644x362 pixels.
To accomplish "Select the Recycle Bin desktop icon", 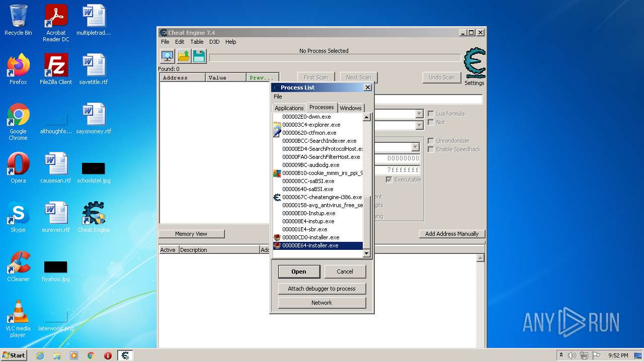I will [18, 21].
